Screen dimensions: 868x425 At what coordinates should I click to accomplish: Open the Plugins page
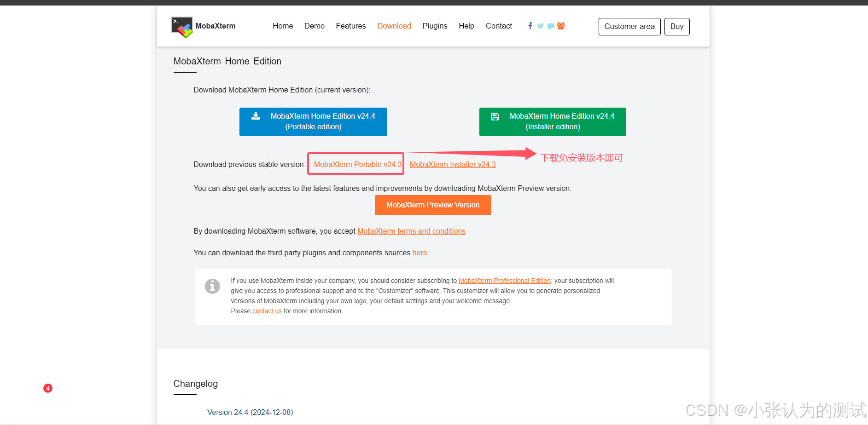(x=435, y=26)
